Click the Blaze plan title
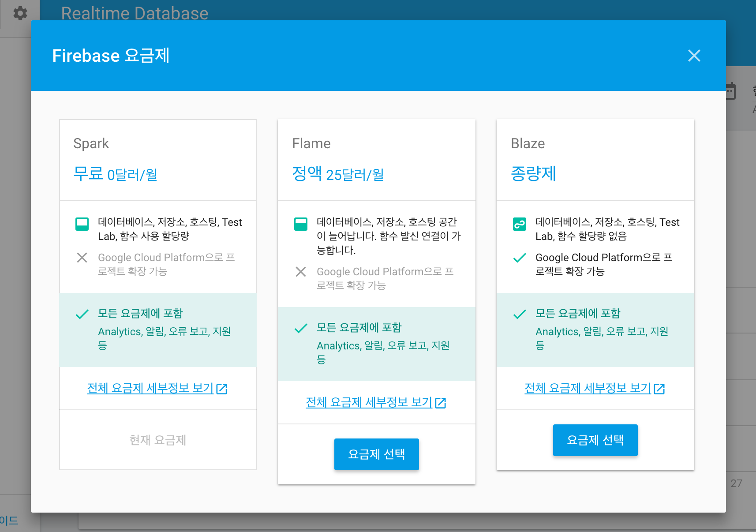Screen dimensions: 756x532 coord(528,144)
